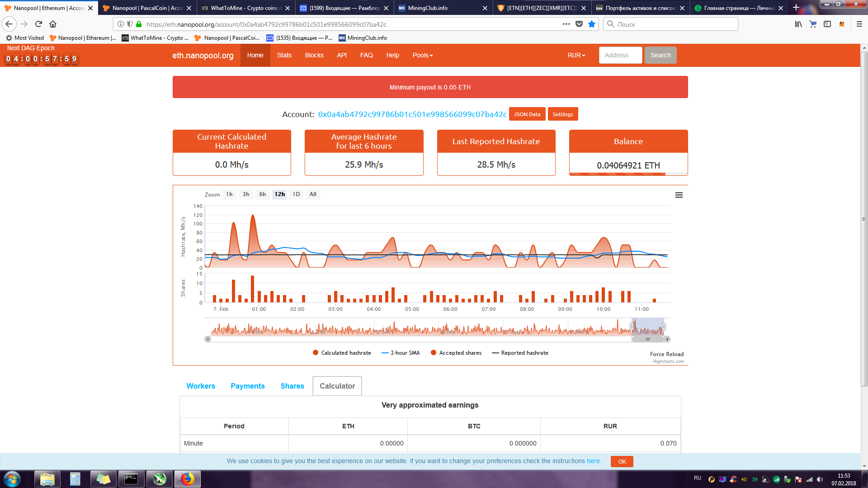Open the Firefox hamburger menu
Viewport: 868px width, 488px height.
[x=859, y=24]
